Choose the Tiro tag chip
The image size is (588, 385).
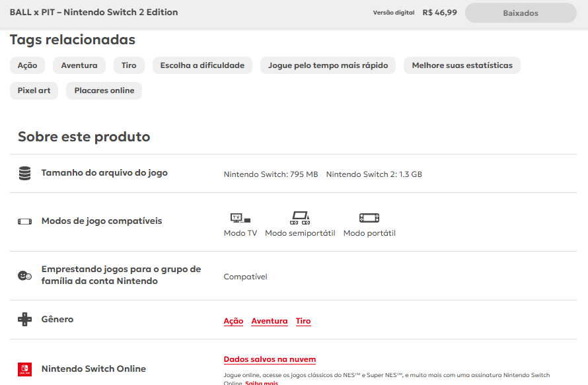coord(129,65)
